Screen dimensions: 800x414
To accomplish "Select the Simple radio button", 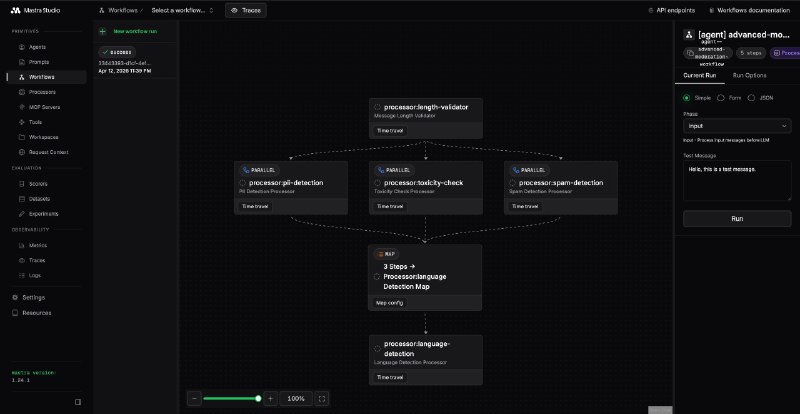I will pos(687,98).
